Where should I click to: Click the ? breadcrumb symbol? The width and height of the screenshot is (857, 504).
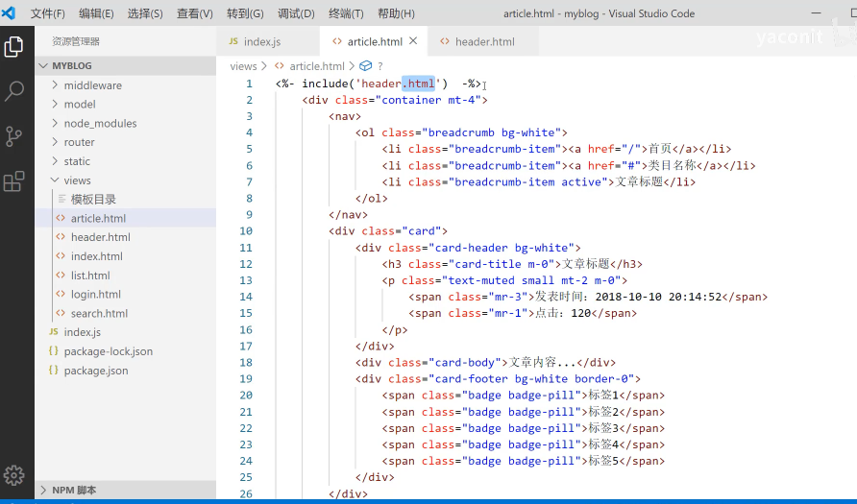tap(380, 66)
